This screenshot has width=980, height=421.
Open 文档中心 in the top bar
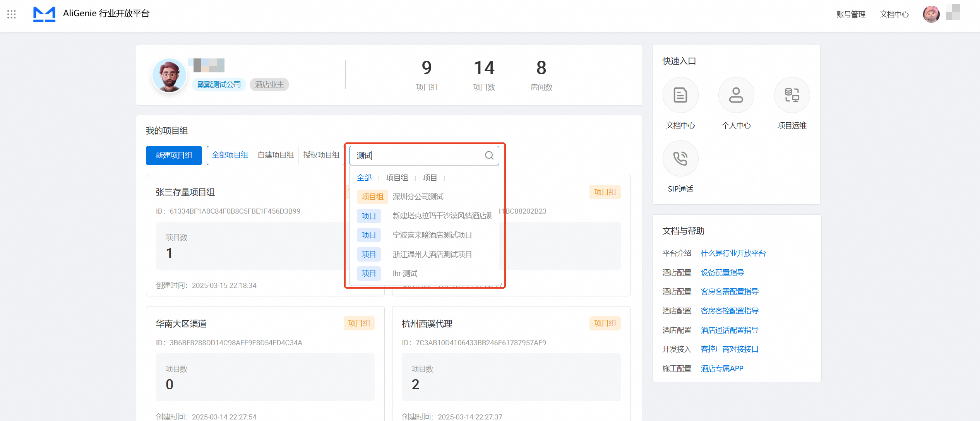click(894, 14)
